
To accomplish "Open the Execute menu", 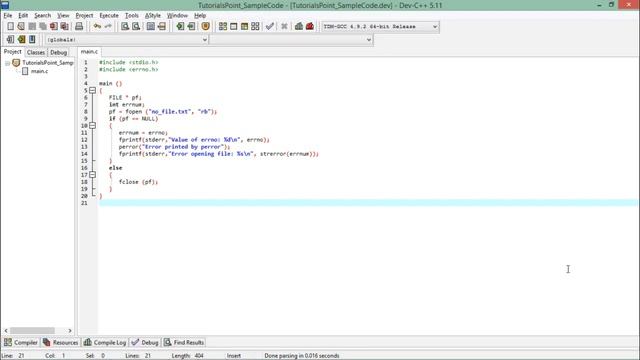I will [109, 16].
